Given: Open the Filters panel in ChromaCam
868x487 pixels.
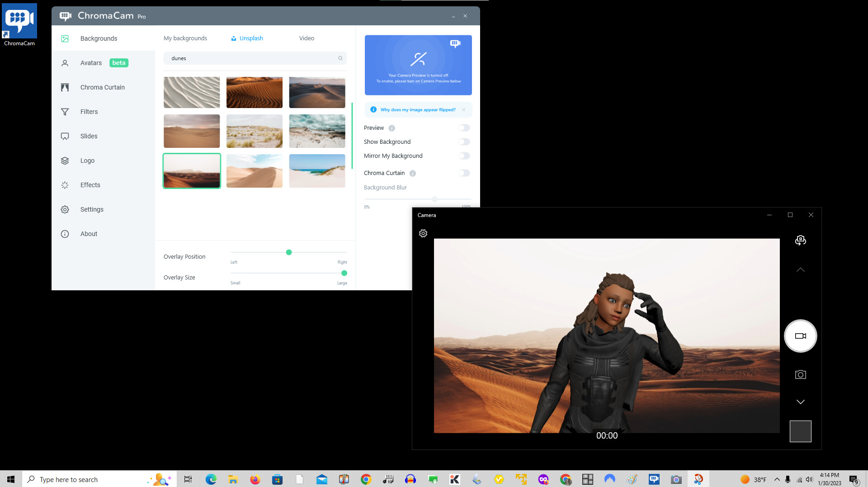Looking at the screenshot, I should point(89,111).
